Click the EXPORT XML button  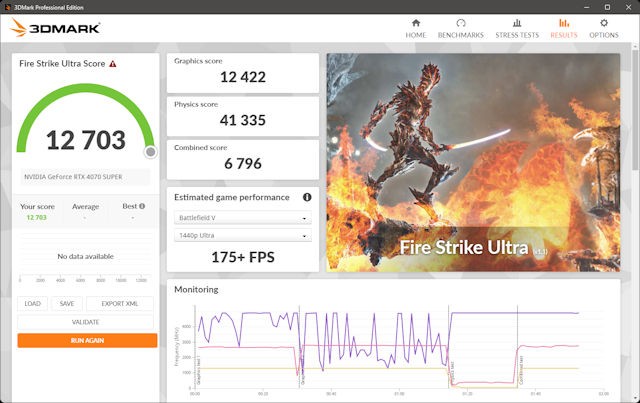click(120, 304)
